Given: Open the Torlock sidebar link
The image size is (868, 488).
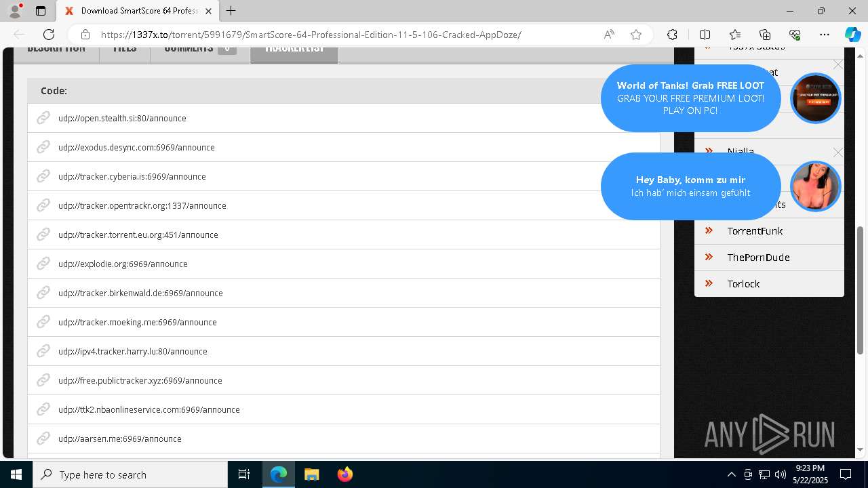Looking at the screenshot, I should coord(743,284).
